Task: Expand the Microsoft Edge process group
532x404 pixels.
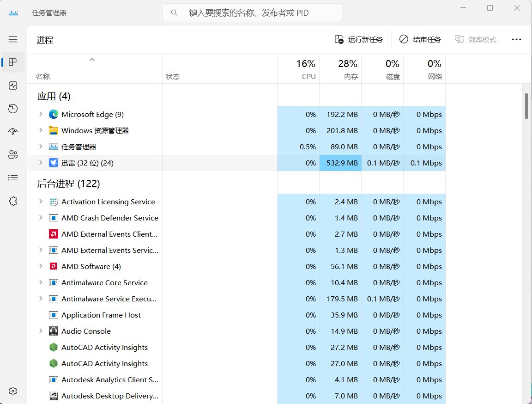Action: 41,114
